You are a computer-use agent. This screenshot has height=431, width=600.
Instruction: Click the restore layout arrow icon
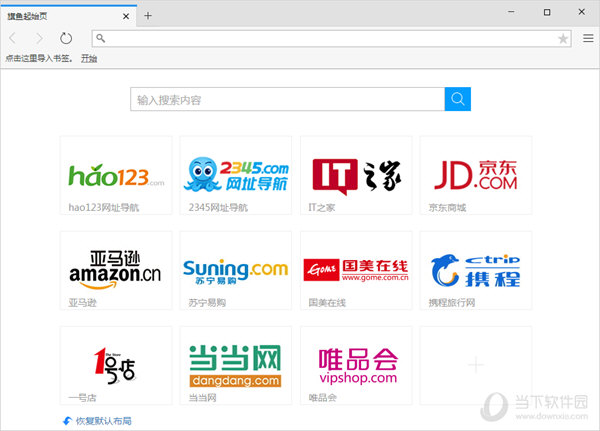pyautogui.click(x=67, y=421)
